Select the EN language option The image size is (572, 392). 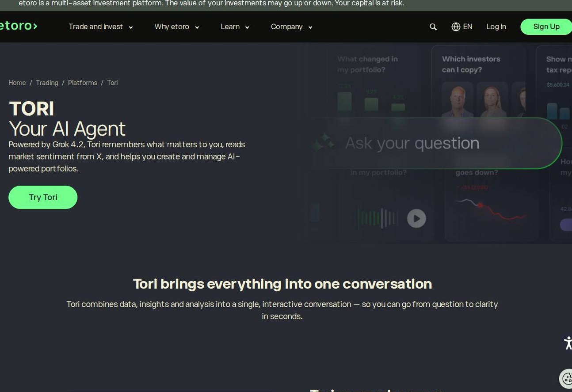point(468,27)
